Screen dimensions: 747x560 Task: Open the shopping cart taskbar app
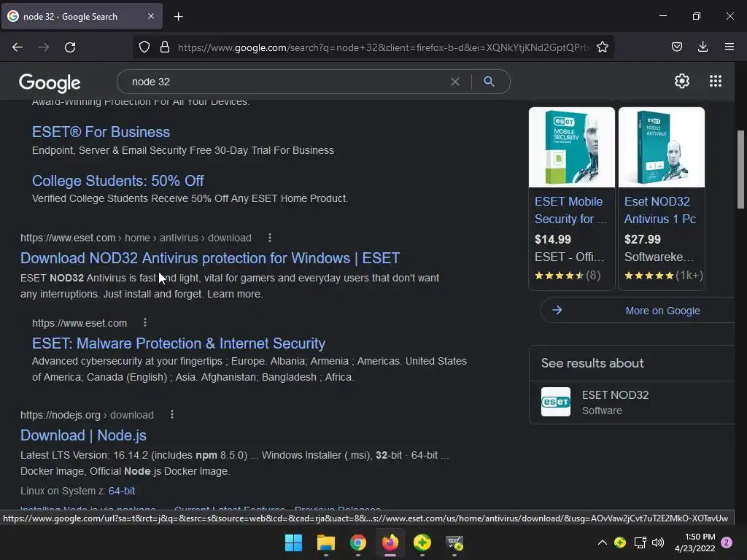pos(454,542)
